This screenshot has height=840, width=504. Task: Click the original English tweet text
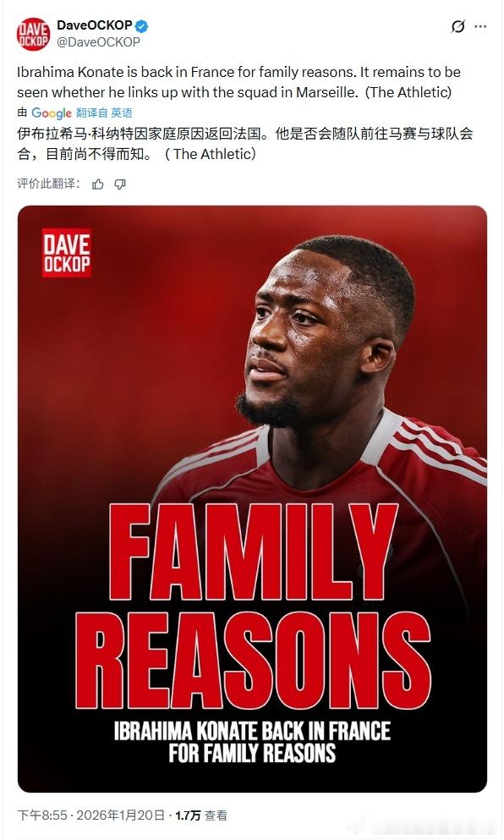point(238,82)
